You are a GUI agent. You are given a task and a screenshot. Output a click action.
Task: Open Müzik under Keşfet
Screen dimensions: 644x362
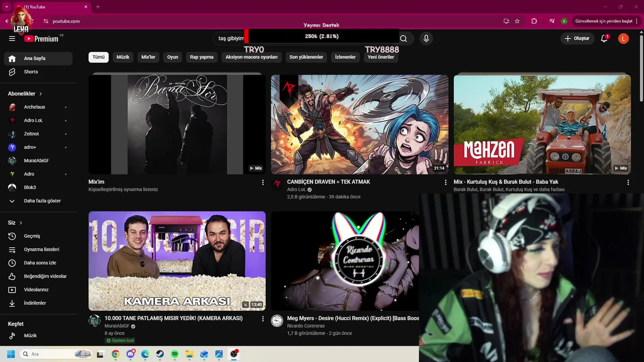pos(38,335)
